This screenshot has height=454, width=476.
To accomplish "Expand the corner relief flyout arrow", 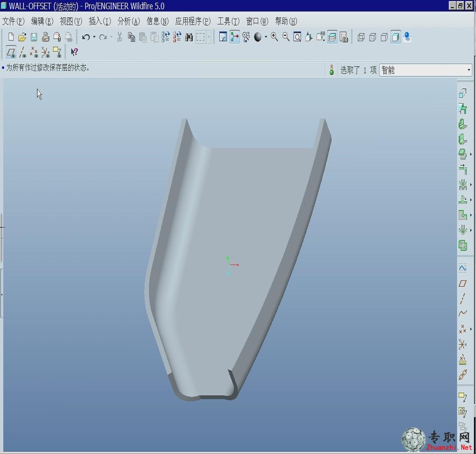I will pyautogui.click(x=471, y=215).
